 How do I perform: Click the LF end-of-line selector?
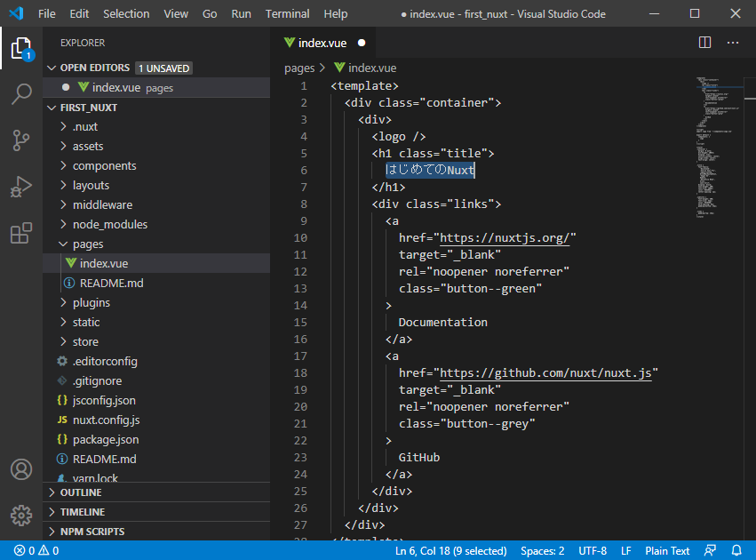[x=625, y=550]
